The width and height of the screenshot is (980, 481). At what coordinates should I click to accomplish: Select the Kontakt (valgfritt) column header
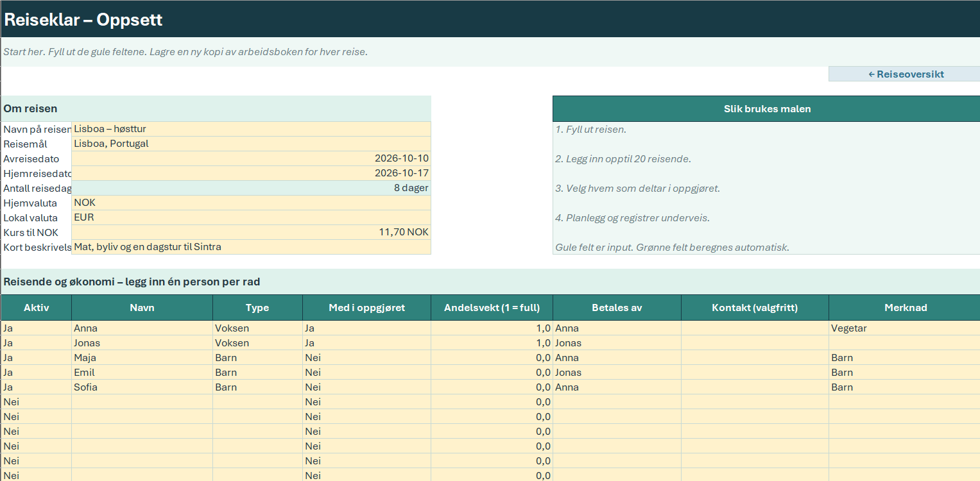point(755,308)
